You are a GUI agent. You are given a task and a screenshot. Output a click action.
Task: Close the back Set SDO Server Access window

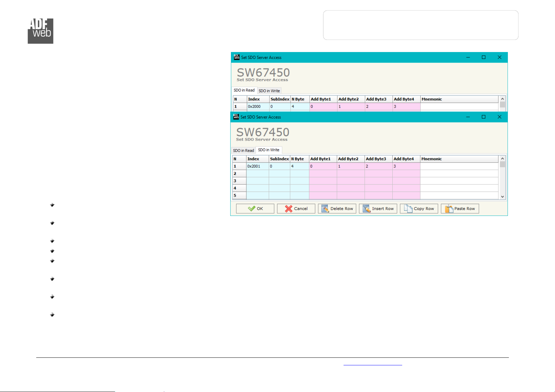pos(499,57)
